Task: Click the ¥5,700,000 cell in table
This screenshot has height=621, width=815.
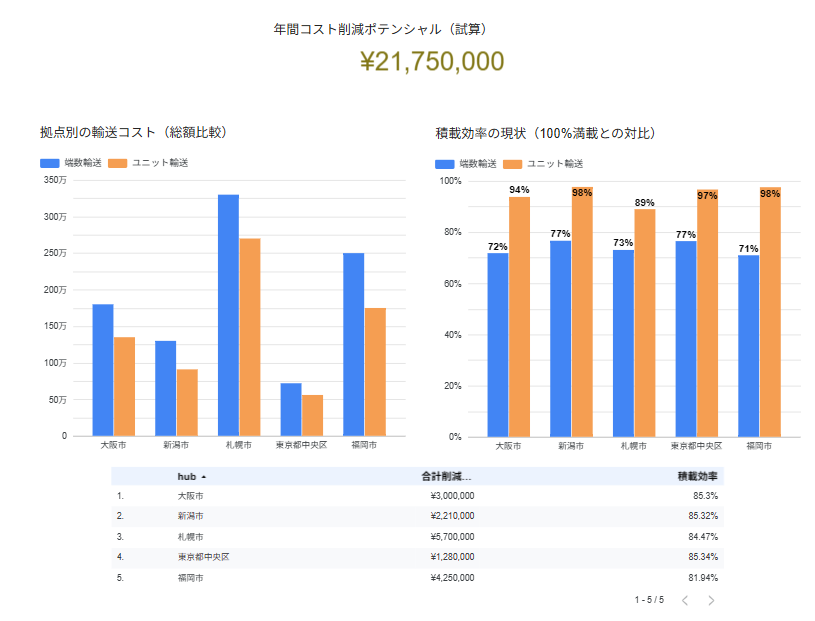Action: pos(447,537)
